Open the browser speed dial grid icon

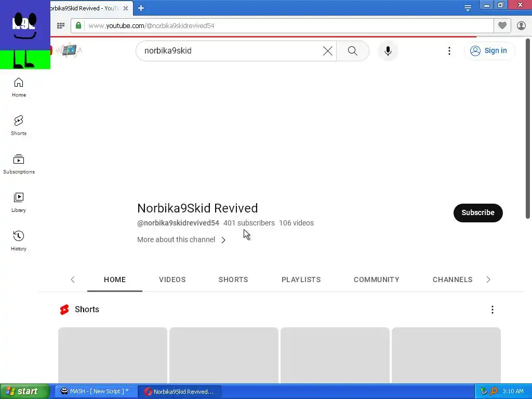61,26
